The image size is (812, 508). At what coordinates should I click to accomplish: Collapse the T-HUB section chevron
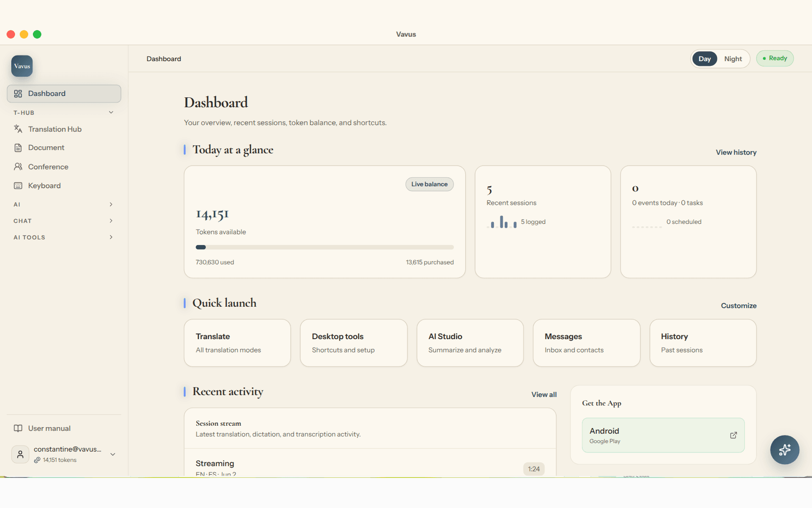(x=111, y=112)
